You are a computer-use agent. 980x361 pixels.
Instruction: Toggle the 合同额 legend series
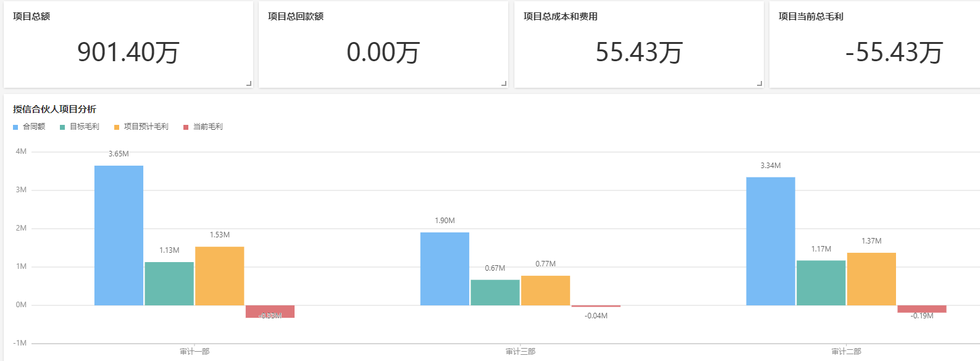(29, 127)
